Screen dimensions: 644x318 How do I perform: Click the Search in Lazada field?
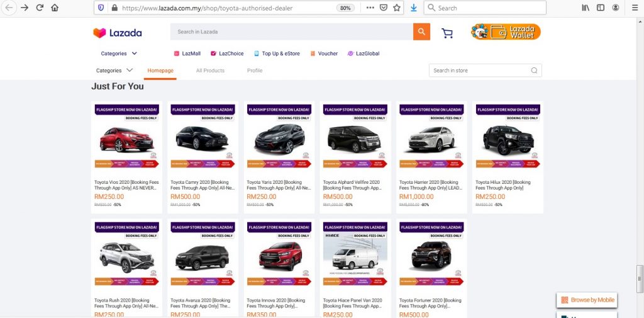[292, 31]
